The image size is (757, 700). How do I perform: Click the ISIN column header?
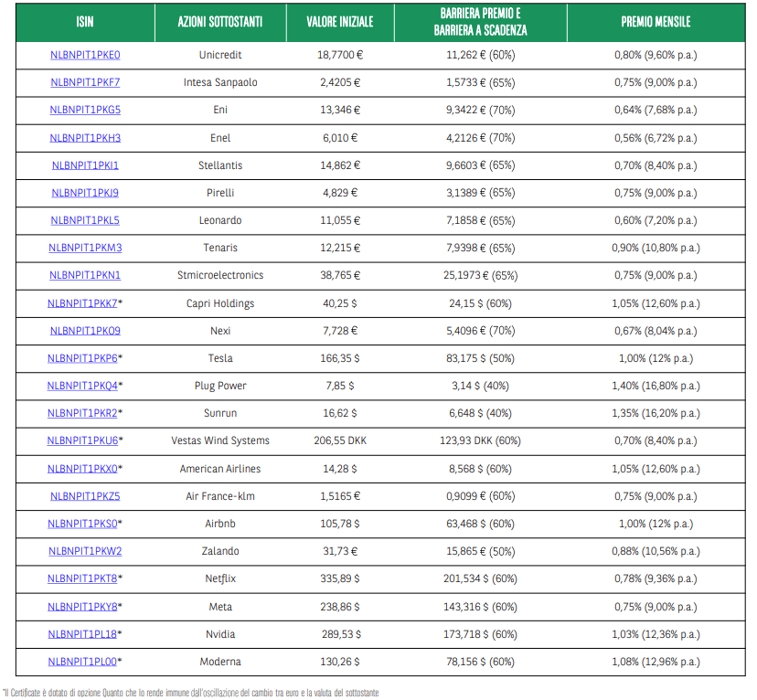point(85,22)
